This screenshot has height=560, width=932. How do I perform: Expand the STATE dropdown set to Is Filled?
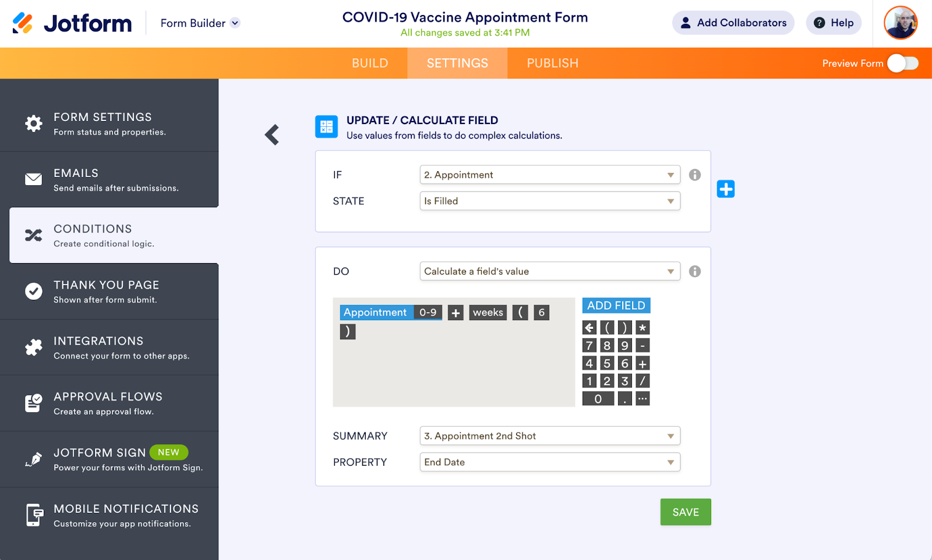[549, 201]
